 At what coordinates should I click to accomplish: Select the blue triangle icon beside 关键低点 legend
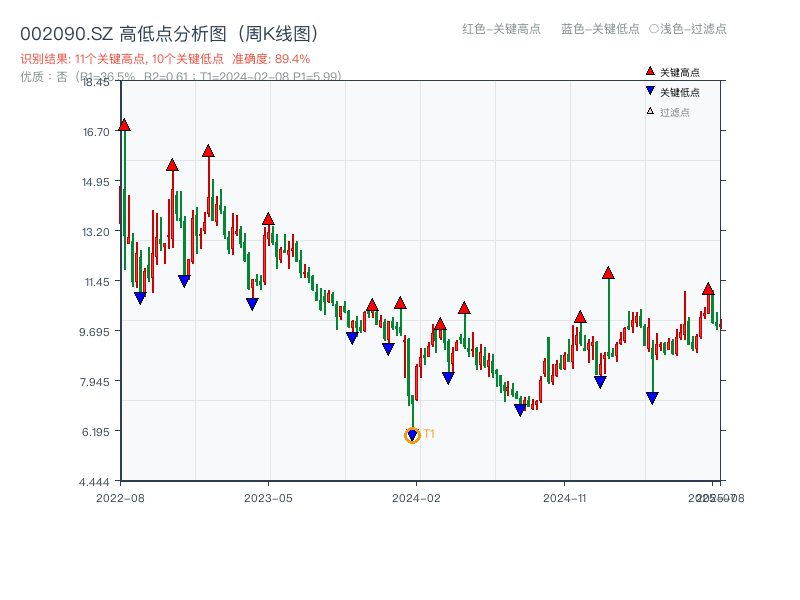[x=650, y=91]
